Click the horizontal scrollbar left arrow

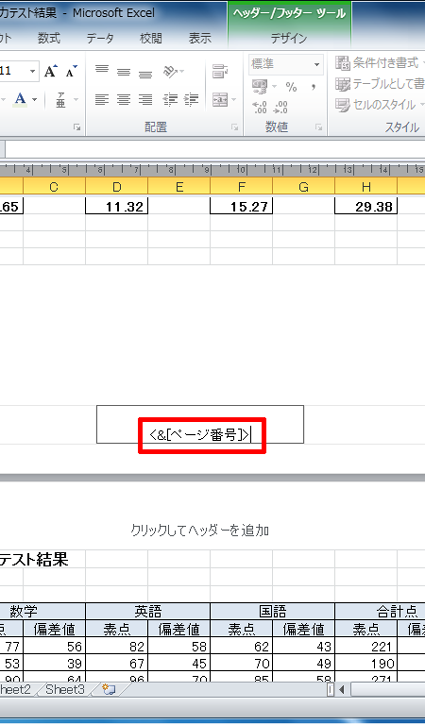[x=342, y=690]
